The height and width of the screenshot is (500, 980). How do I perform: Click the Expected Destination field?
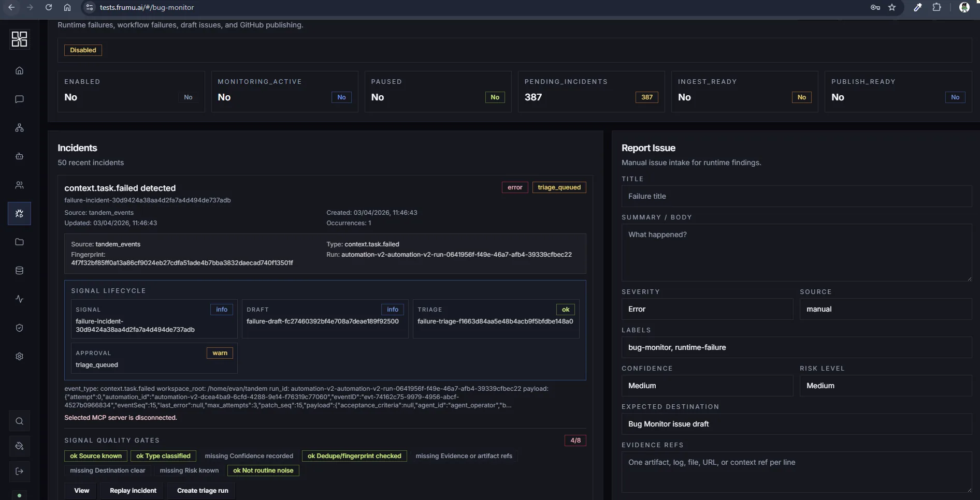point(797,424)
